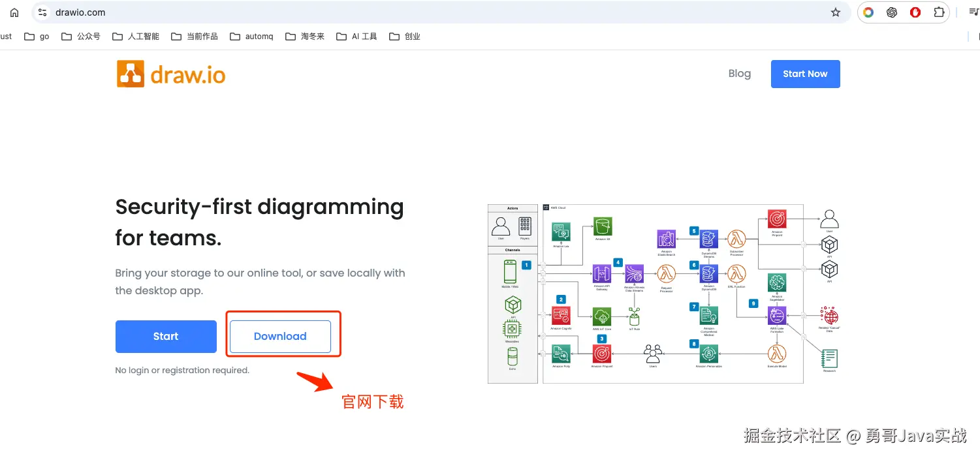Open the Google-colored ring extension icon

tap(868, 12)
